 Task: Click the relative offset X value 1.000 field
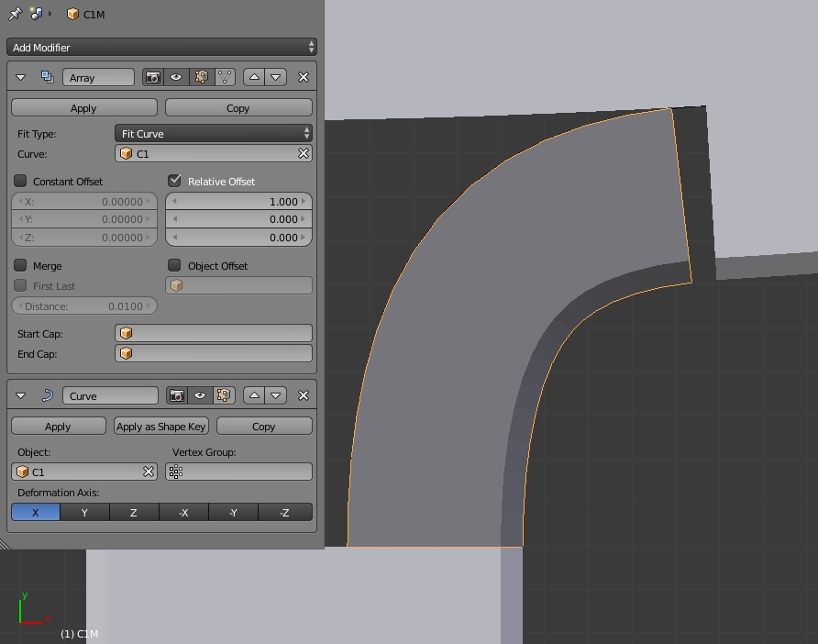point(238,201)
